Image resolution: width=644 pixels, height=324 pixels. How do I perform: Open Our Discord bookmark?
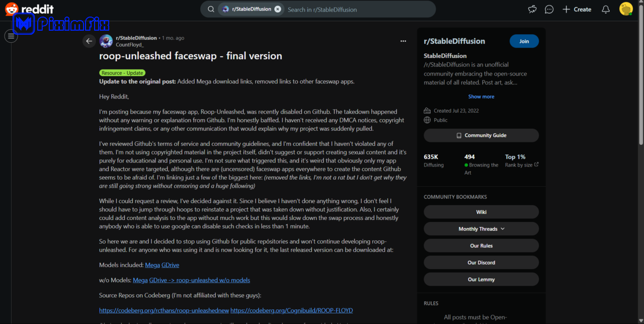coord(481,263)
